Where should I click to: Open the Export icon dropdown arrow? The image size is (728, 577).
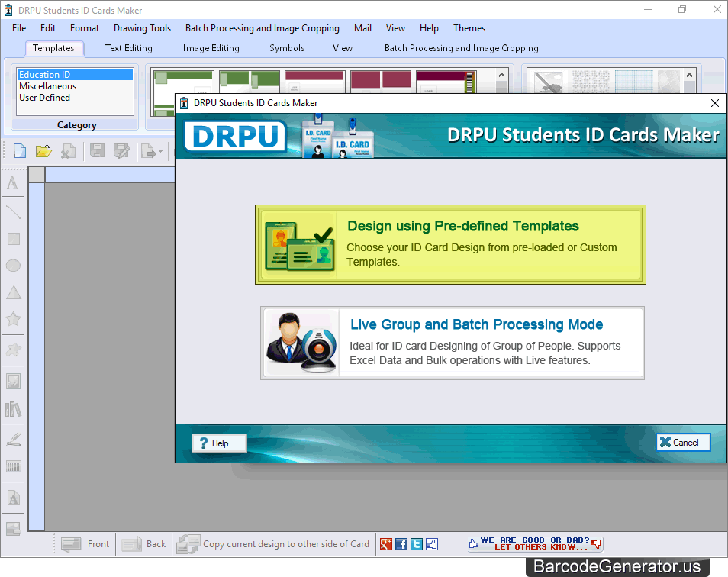tap(161, 151)
